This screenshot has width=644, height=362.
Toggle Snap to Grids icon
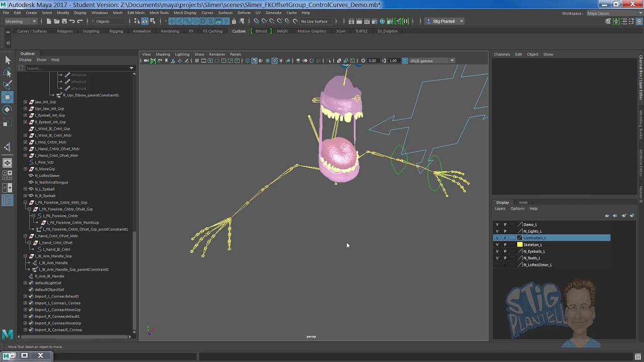[x=257, y=21]
